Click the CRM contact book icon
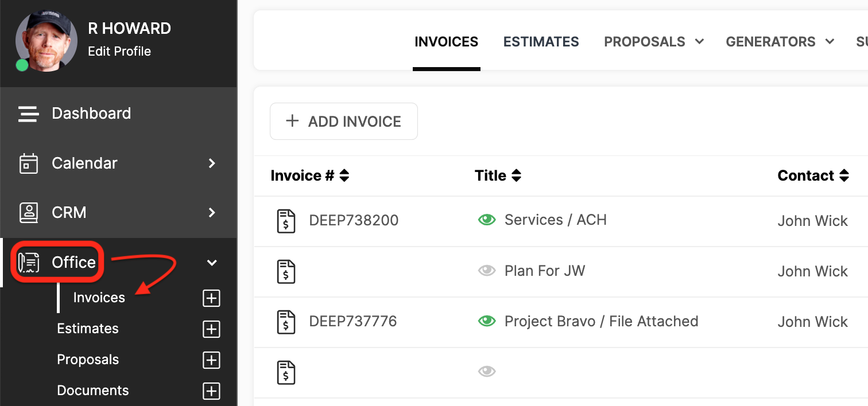This screenshot has width=868, height=406. click(29, 213)
